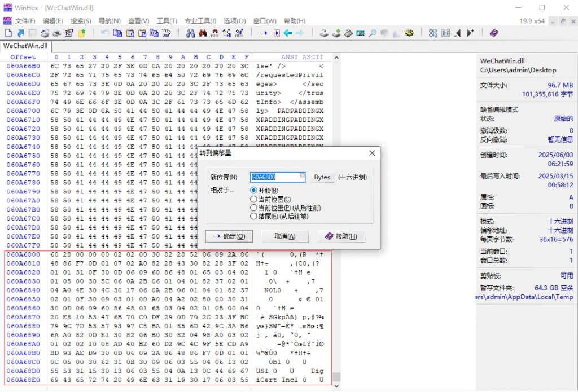Open the 编辑(E) menu
This screenshot has width=578, height=392.
52,21
